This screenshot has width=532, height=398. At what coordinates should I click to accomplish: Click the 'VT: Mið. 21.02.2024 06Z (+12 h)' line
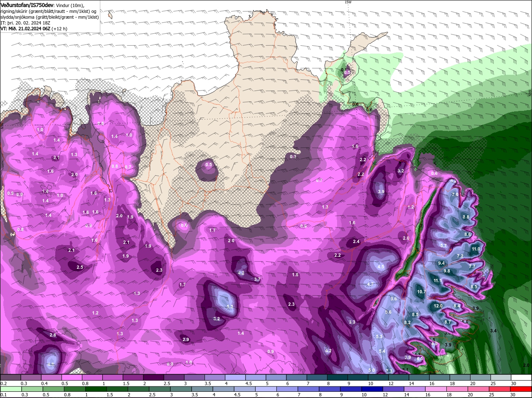point(34,29)
